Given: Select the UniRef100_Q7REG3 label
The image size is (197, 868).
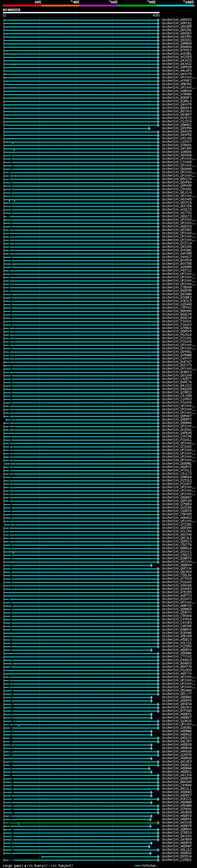Looking at the screenshot, I should point(176,833).
